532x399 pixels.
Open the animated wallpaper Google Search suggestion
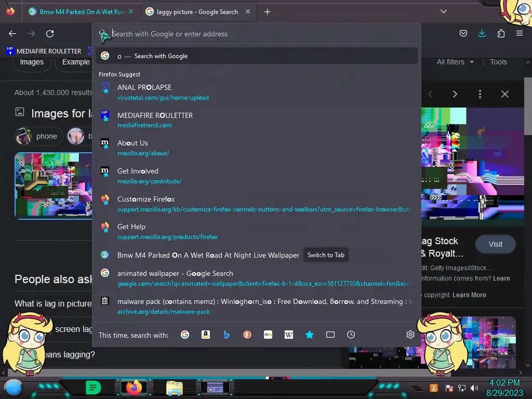point(257,278)
